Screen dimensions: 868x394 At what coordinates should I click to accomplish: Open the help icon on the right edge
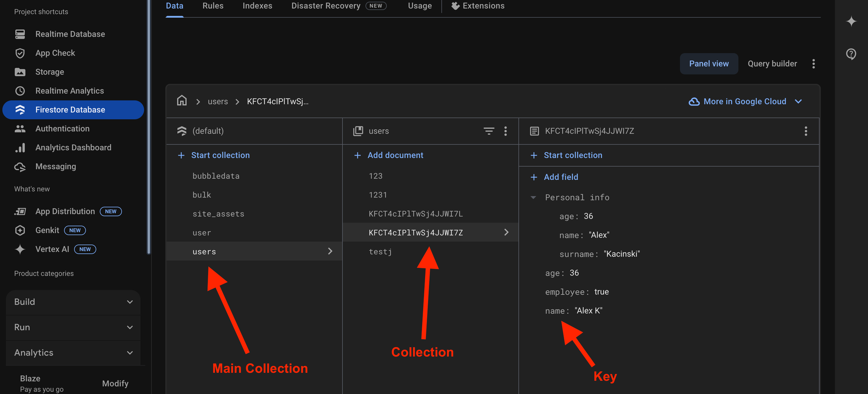pos(851,54)
